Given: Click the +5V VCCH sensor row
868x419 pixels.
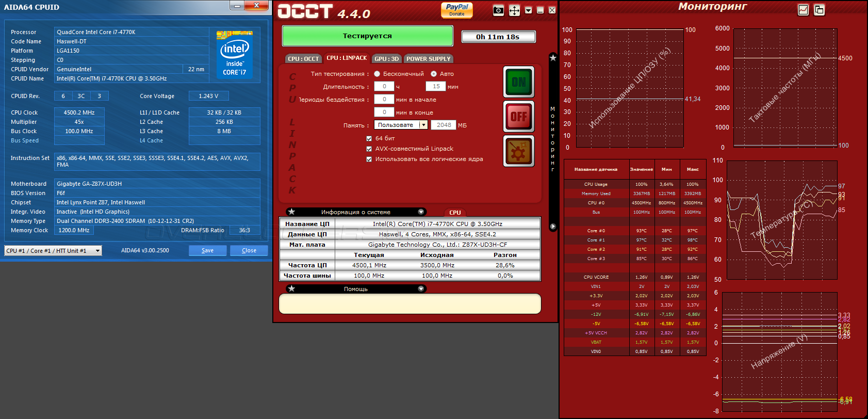Looking at the screenshot, I should point(635,333).
